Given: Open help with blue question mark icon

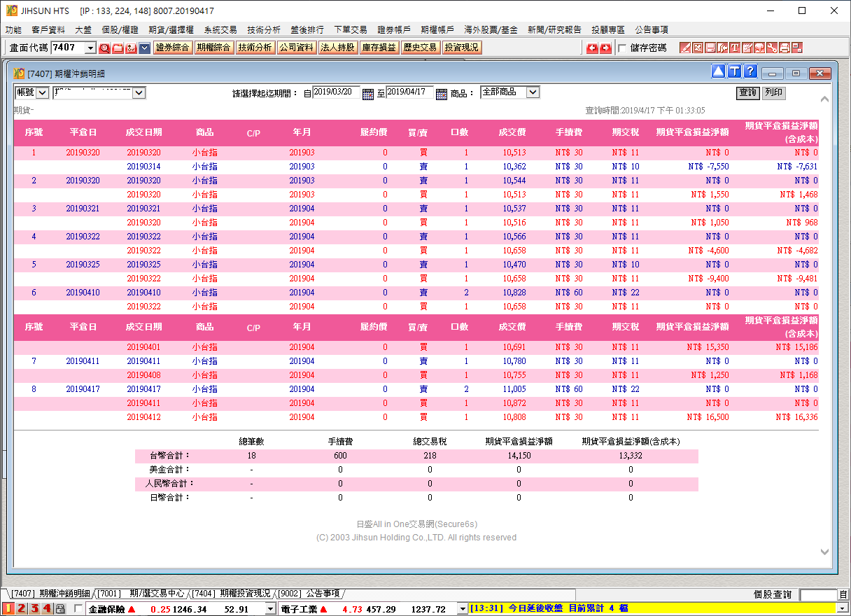Looking at the screenshot, I should click(750, 71).
